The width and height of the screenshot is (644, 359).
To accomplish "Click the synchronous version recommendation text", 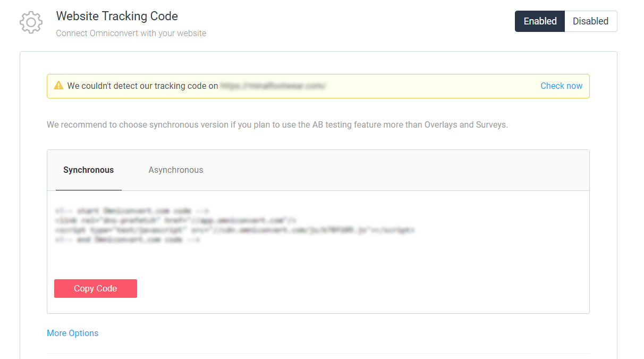I will [277, 125].
